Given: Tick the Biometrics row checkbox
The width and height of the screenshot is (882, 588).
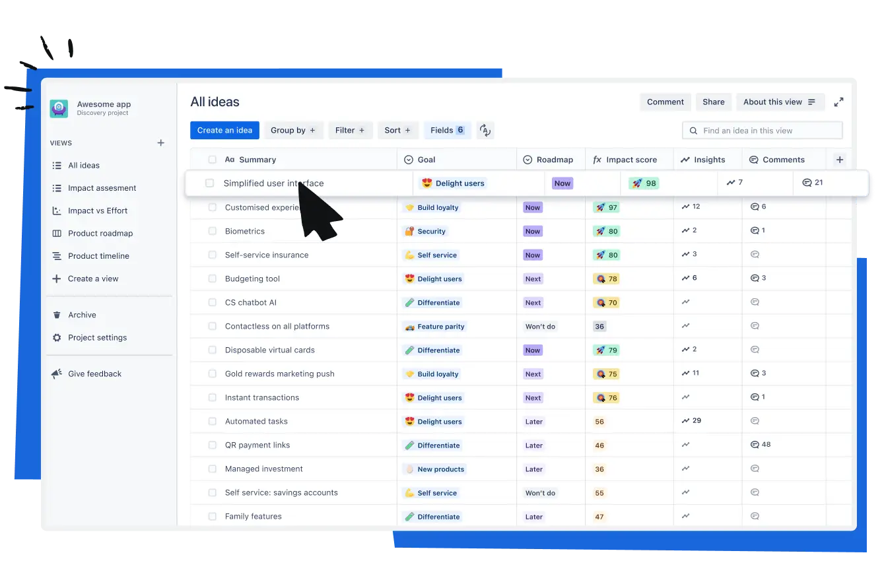Looking at the screenshot, I should (213, 232).
